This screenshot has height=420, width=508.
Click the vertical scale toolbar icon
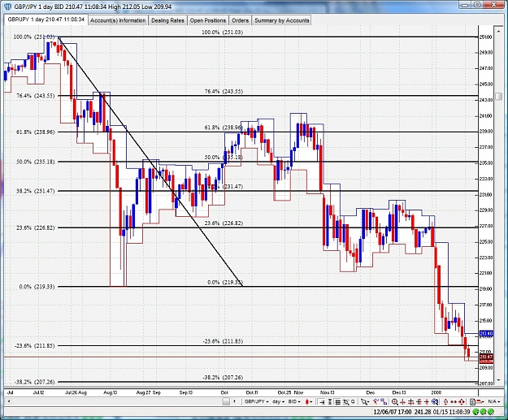point(330,402)
